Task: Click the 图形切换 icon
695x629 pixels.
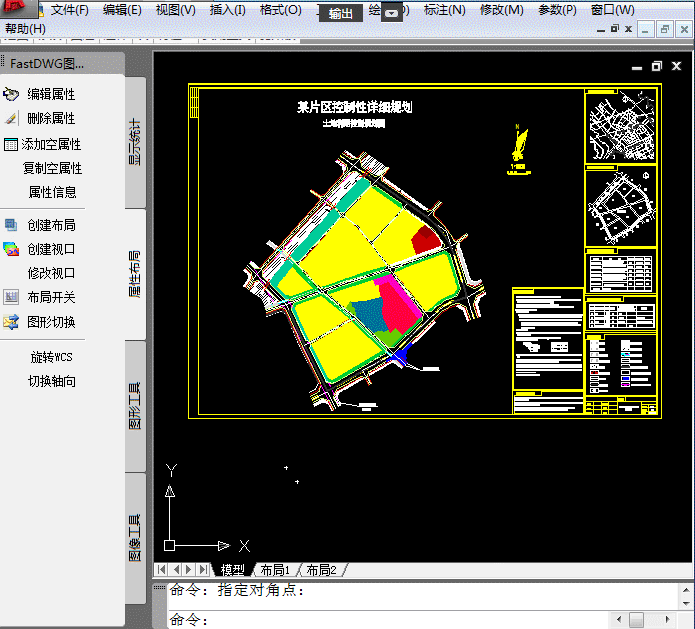Action: tap(11, 322)
